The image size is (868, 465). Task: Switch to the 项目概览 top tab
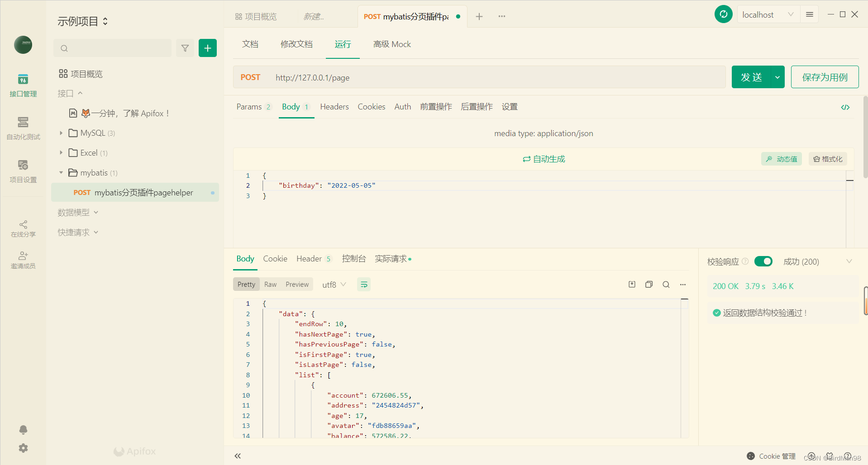point(256,17)
